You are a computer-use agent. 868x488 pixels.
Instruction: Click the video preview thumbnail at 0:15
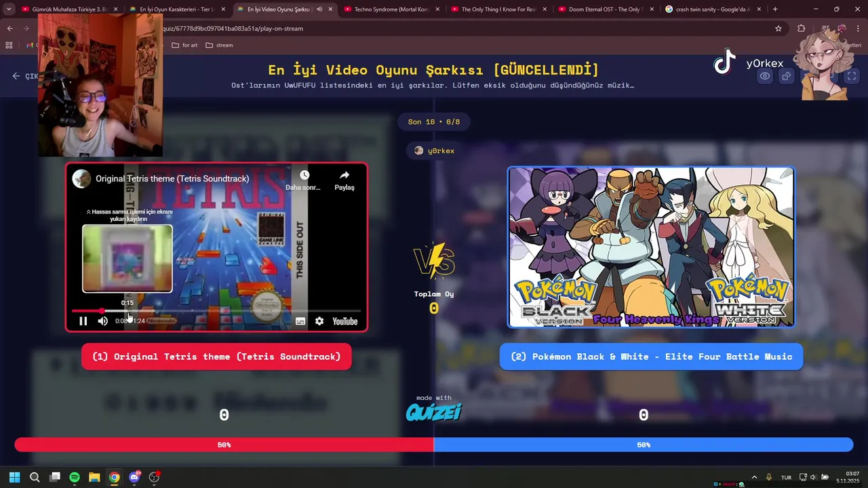pyautogui.click(x=127, y=258)
